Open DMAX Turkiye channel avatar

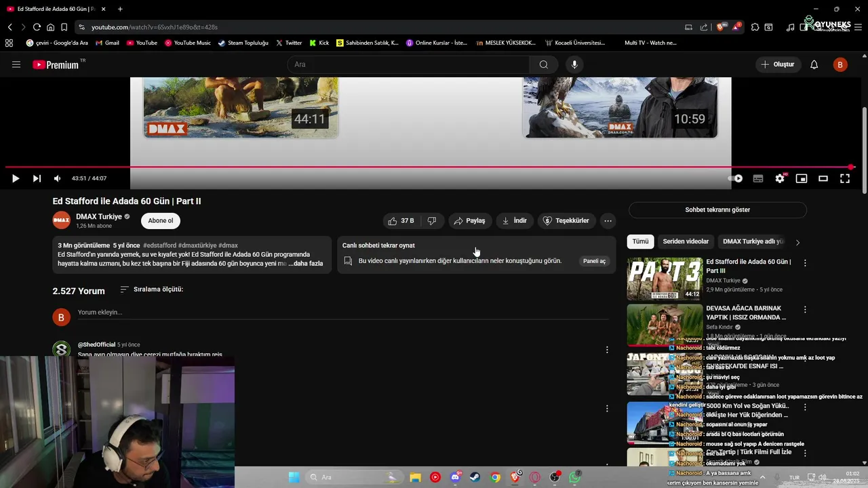[x=62, y=220]
